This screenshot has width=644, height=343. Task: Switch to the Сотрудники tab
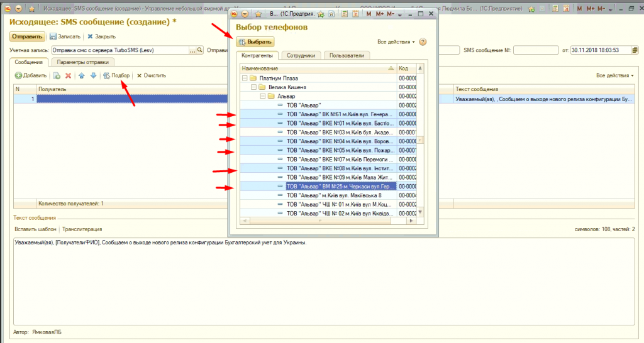pyautogui.click(x=301, y=55)
